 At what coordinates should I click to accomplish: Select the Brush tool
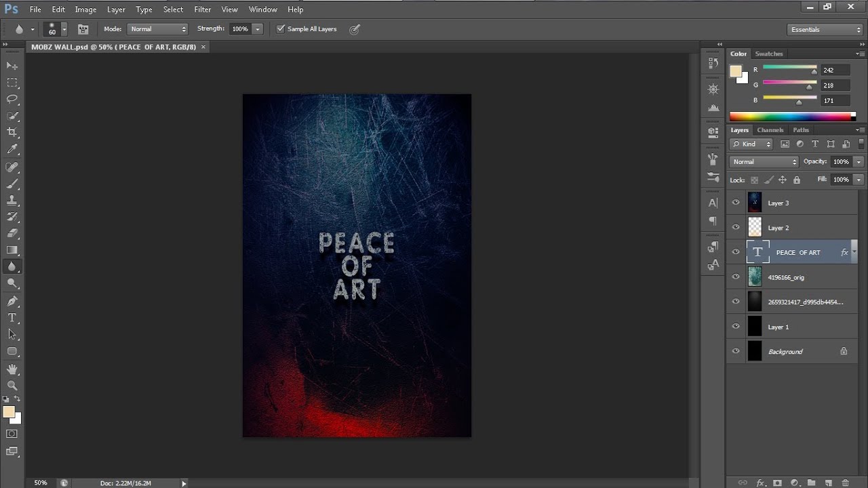[x=12, y=184]
